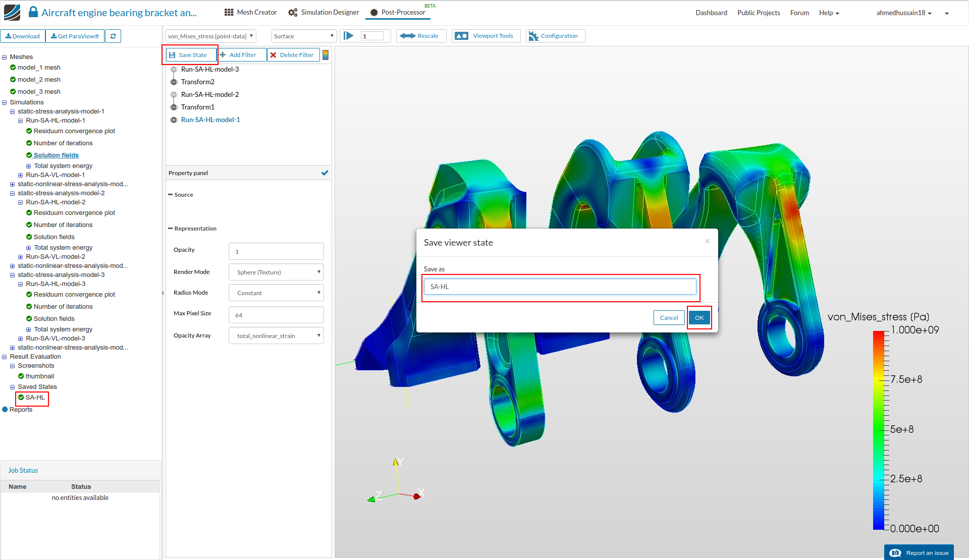Screen dimensions: 969x560
Task: Hide the Transform2 filter
Action: click(174, 82)
